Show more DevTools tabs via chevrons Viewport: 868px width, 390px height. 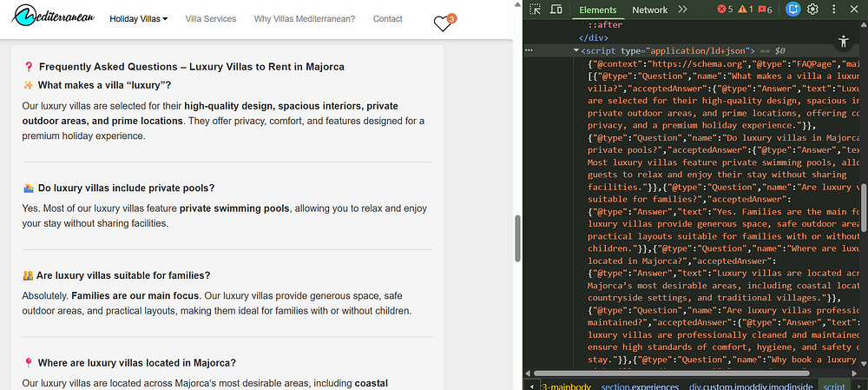[682, 10]
